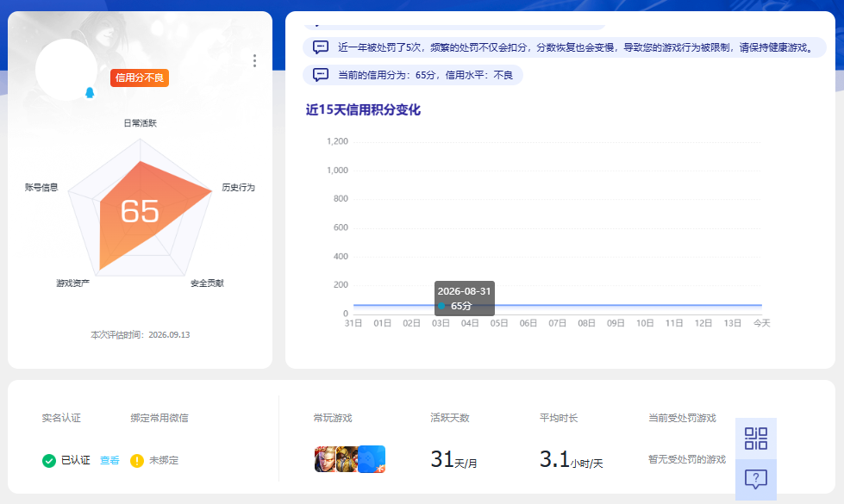The height and width of the screenshot is (504, 844).
Task: Select the 日常活跃 radar axis label
Action: click(140, 123)
